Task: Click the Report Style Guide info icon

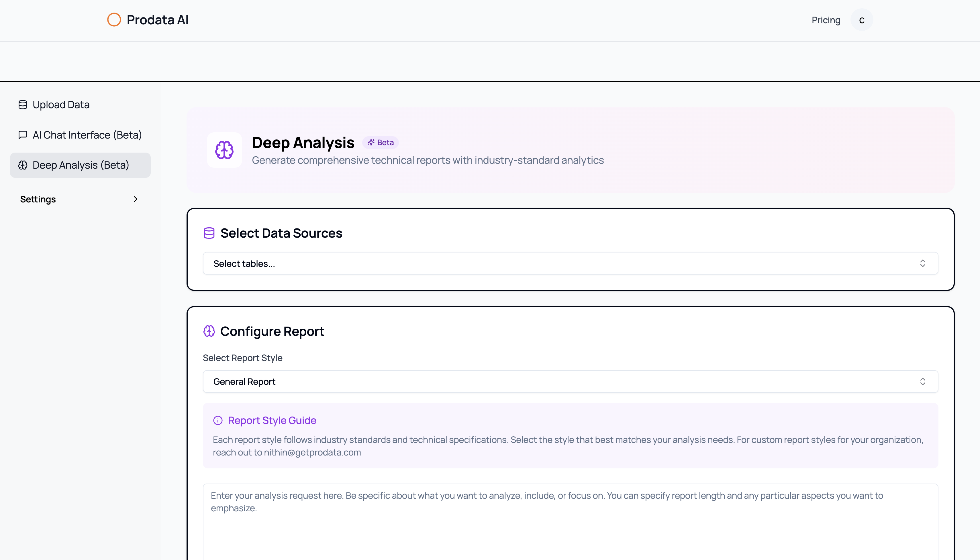Action: [218, 420]
